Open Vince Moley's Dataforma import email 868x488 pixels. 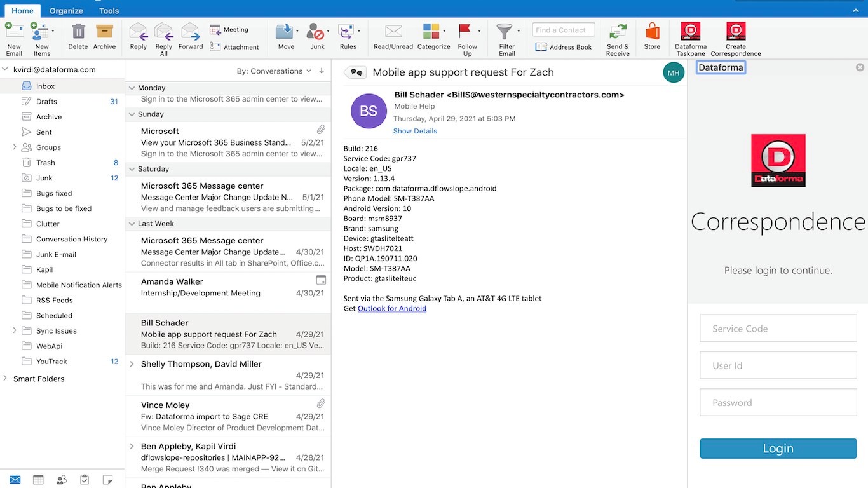(228, 416)
